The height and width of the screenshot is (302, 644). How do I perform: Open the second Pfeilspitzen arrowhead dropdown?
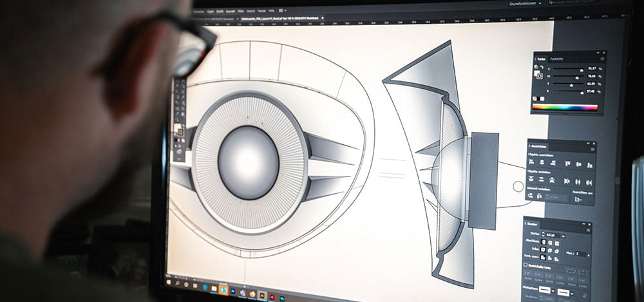click(572, 294)
